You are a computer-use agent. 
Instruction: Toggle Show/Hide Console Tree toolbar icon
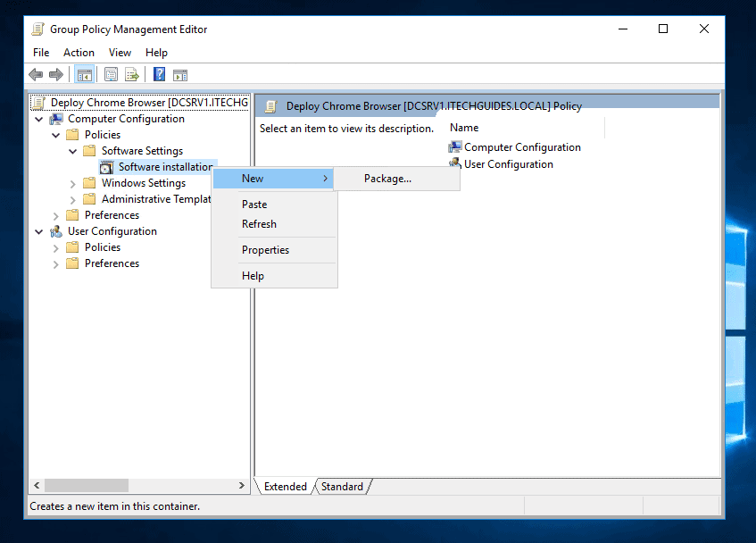point(85,75)
